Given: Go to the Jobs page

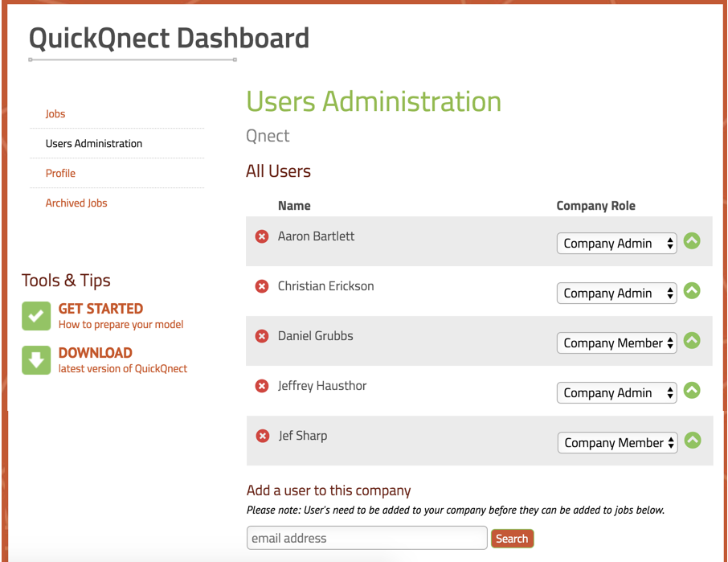Looking at the screenshot, I should pos(55,114).
